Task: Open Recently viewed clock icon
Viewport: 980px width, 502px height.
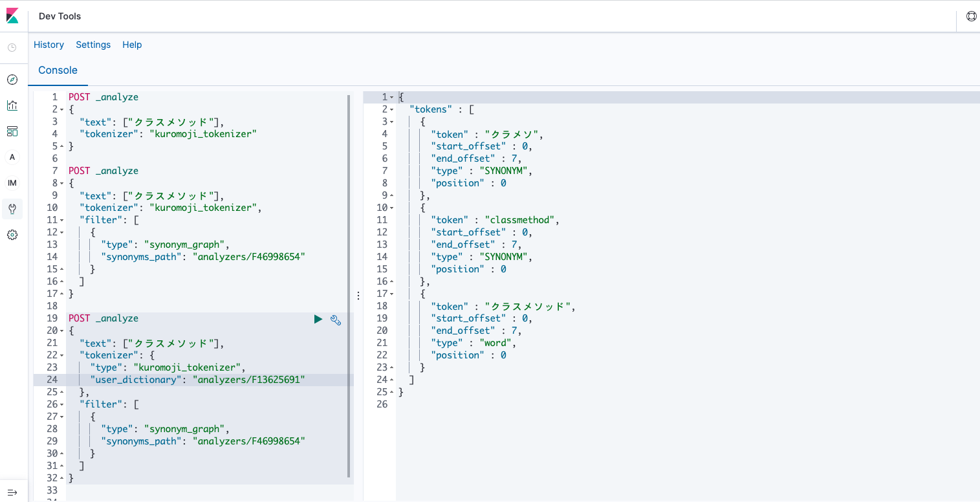Action: click(x=12, y=48)
